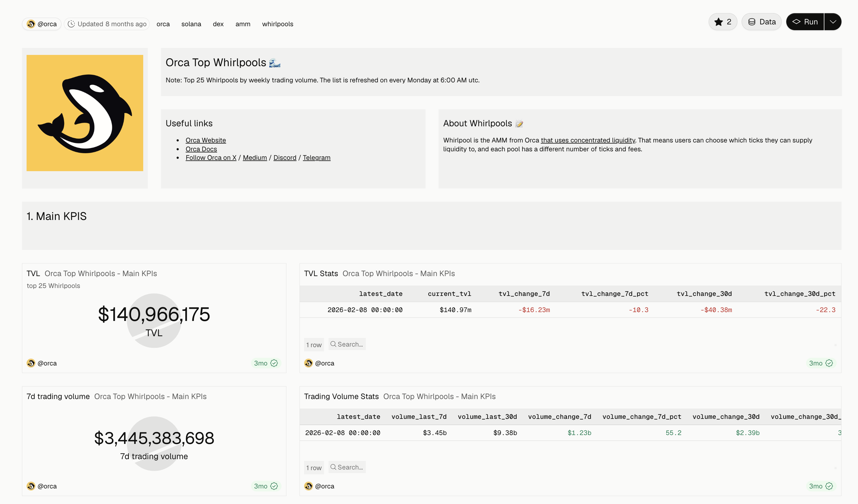The width and height of the screenshot is (858, 504).
Task: Click the Run button
Action: (805, 22)
